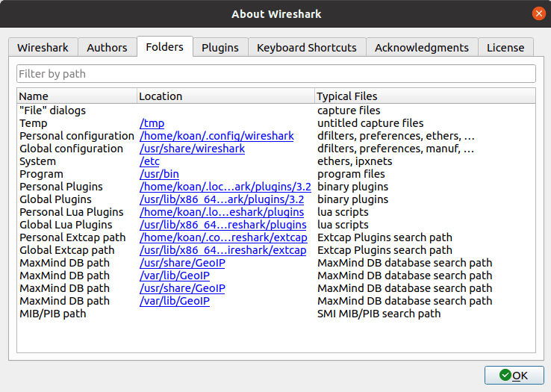Open the Authors tab
Viewport: 551px width, 392px height.
pos(107,47)
